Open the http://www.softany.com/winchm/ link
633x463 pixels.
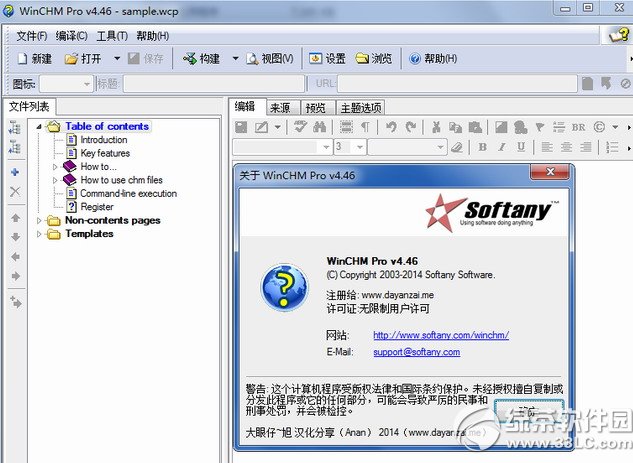[x=441, y=335]
